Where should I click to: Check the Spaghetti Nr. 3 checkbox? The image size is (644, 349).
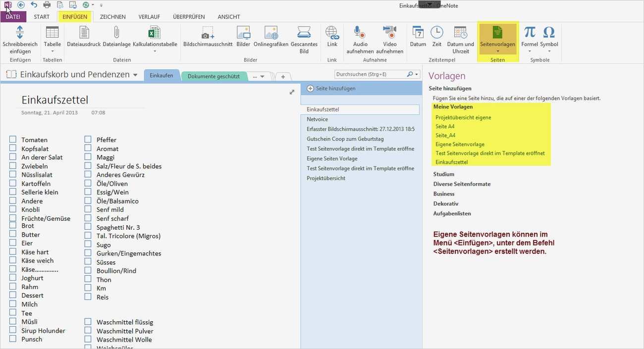[88, 226]
